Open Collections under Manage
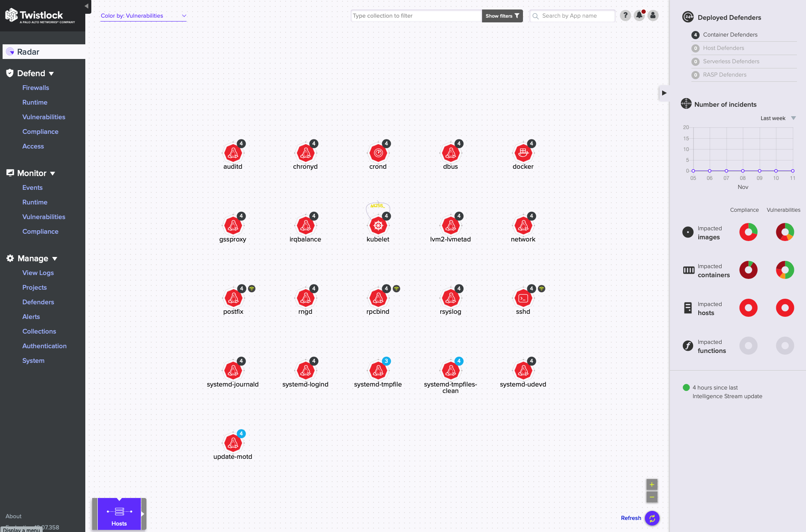The width and height of the screenshot is (806, 532). [39, 331]
